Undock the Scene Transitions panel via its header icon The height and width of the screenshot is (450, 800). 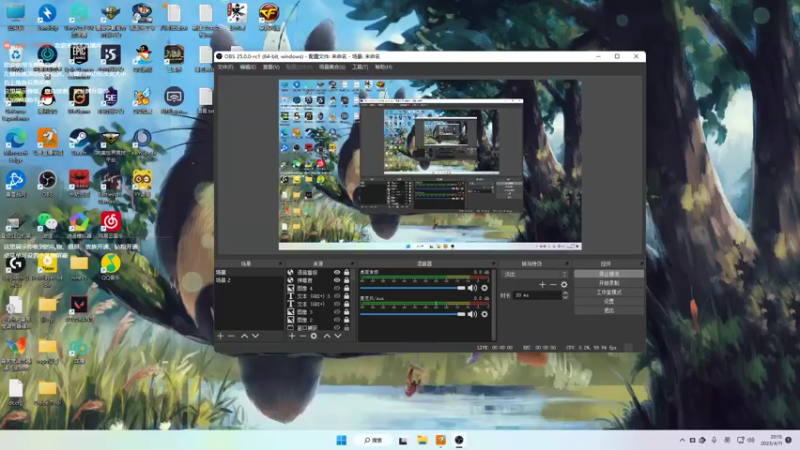[x=567, y=264]
